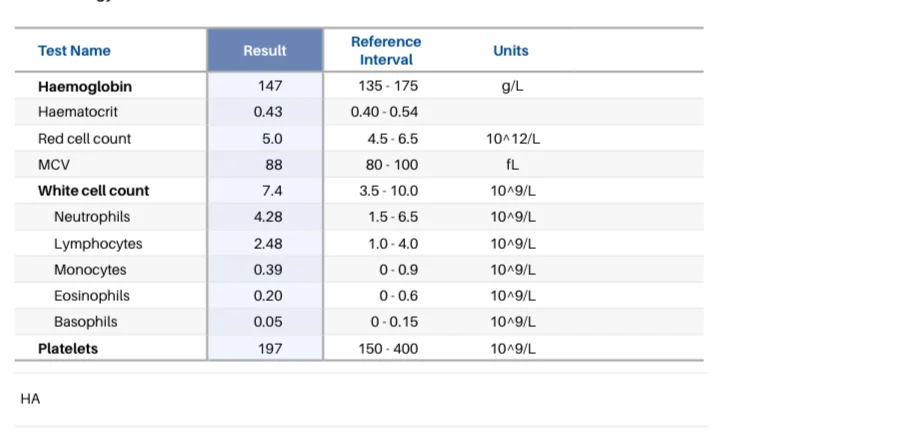Click the Monocytes result 0.39
The image size is (909, 444).
point(268,270)
